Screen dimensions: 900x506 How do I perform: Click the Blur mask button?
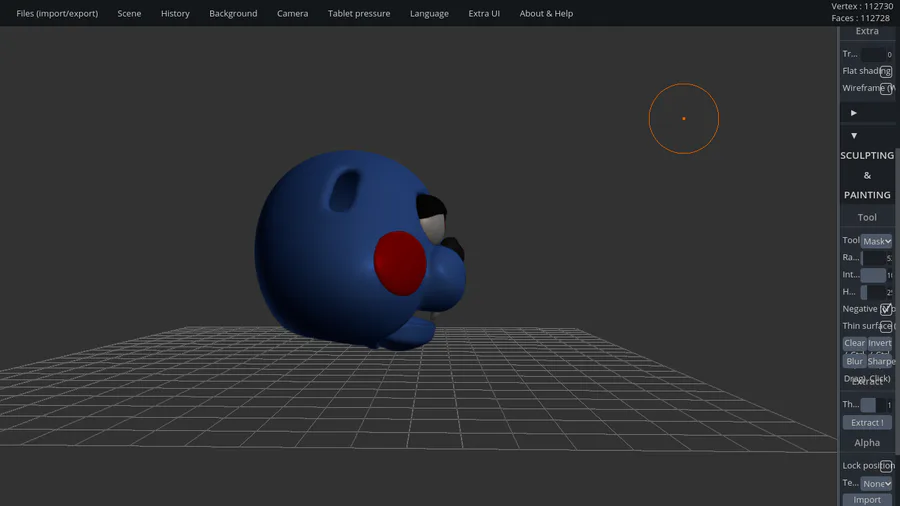(x=854, y=361)
